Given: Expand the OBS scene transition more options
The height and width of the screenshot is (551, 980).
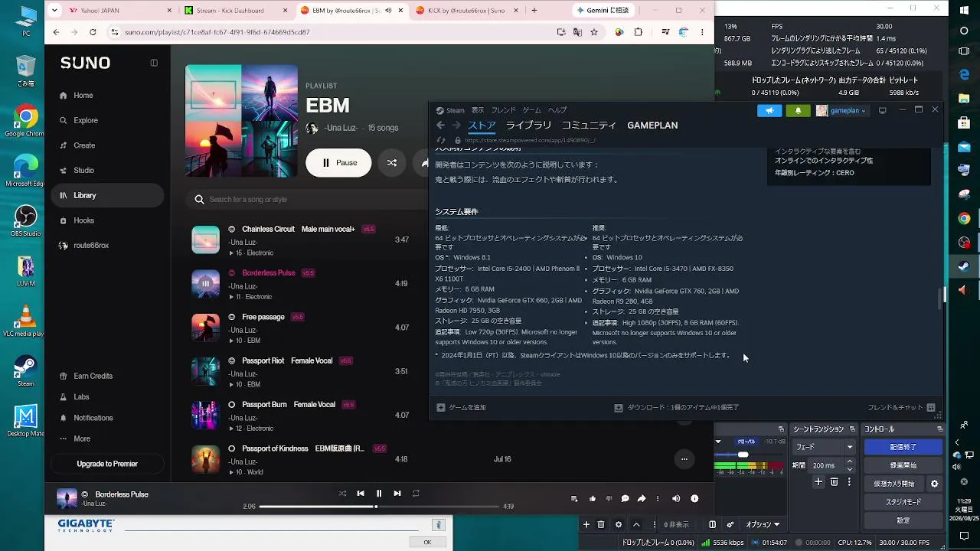Looking at the screenshot, I should (x=849, y=482).
